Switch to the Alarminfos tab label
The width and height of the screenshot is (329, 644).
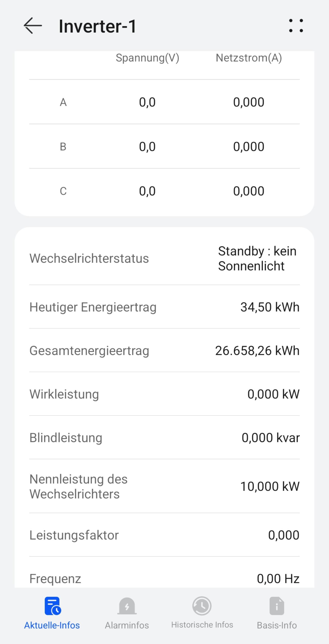tap(127, 625)
